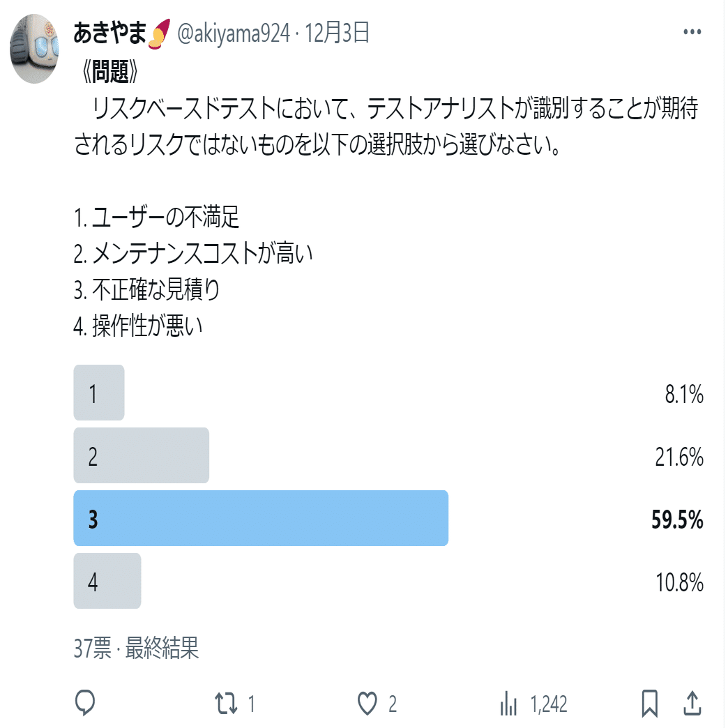Screen dimensions: 728x728
Task: Click the winning 59.5% poll bar
Action: [x=260, y=518]
